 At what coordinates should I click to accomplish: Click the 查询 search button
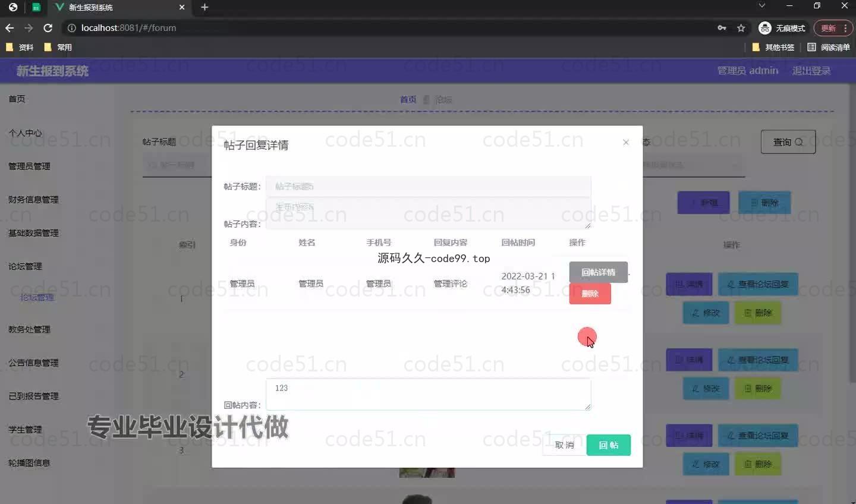[788, 142]
